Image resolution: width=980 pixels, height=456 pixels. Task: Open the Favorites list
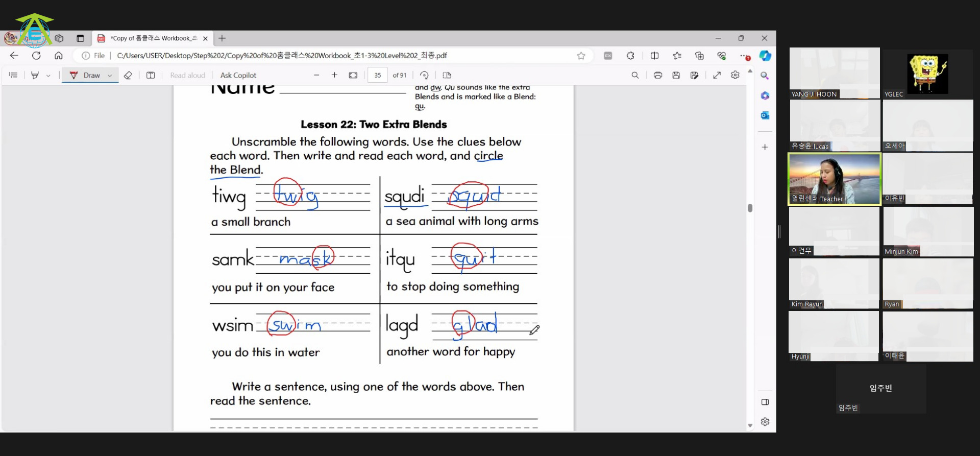coord(677,56)
